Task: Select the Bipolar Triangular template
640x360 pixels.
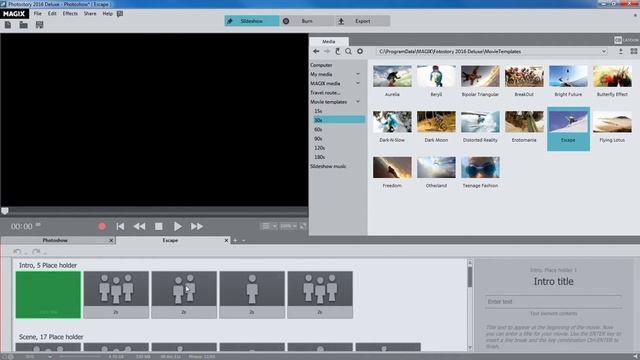Action: (480, 76)
